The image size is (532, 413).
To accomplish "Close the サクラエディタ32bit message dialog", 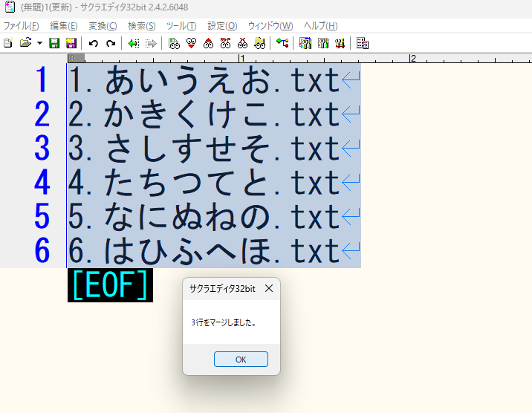I will (x=269, y=288).
